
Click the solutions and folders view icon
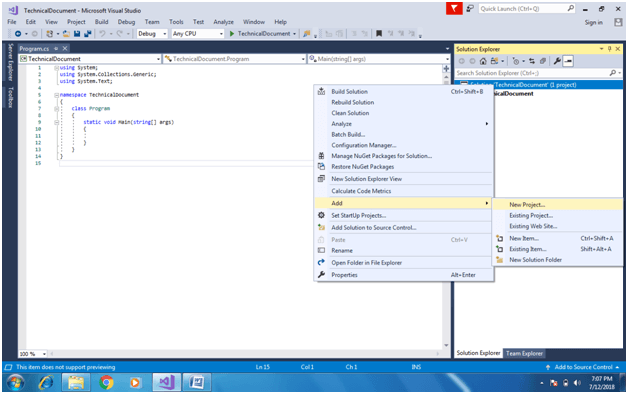coord(495,61)
